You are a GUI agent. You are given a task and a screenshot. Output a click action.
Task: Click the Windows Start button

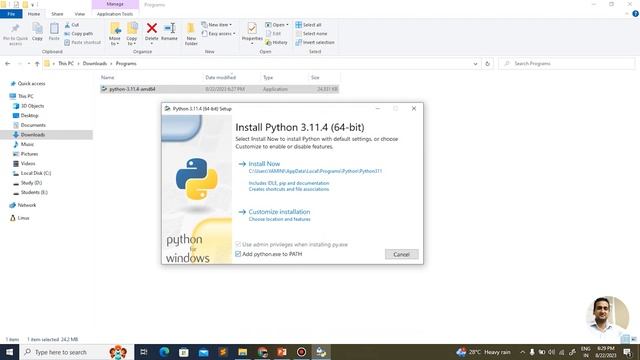click(x=9, y=352)
